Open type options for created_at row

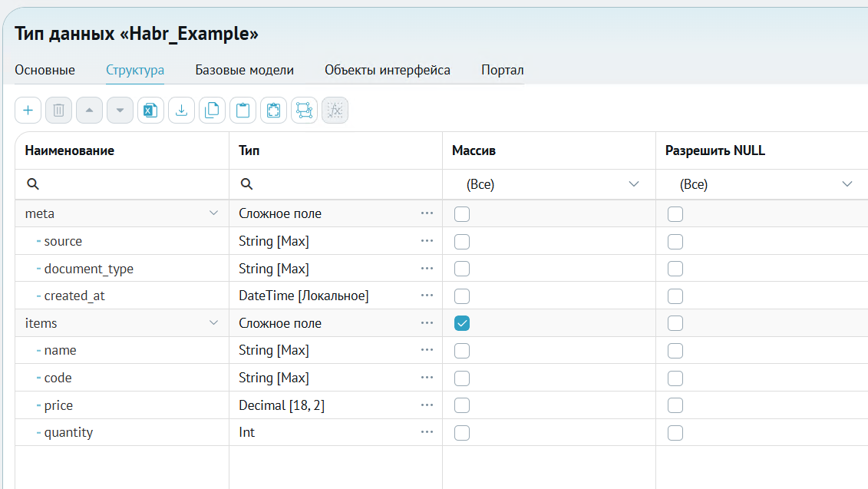coord(427,296)
